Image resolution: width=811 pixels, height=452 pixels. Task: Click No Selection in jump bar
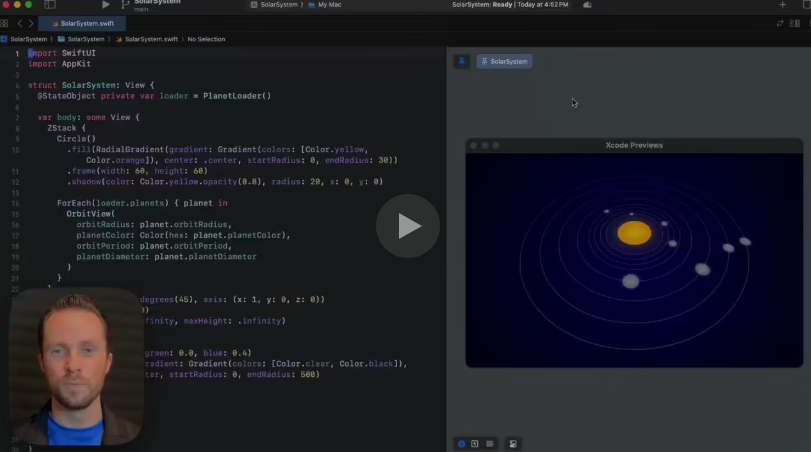click(x=206, y=39)
